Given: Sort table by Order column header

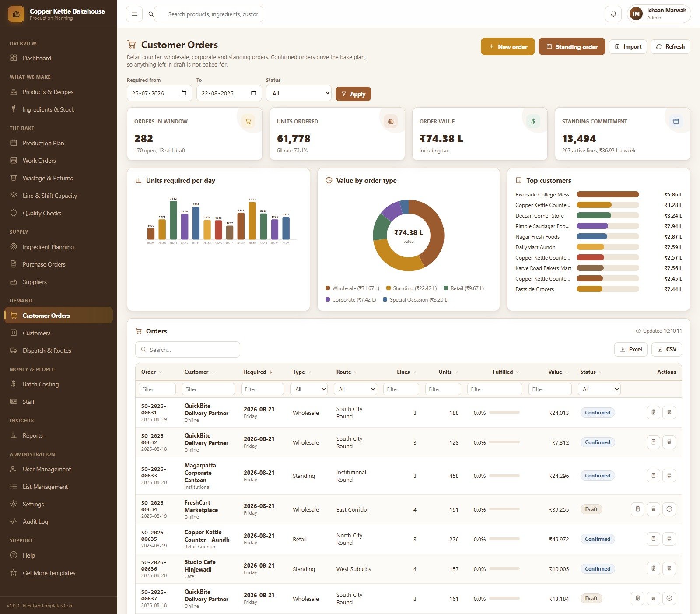Looking at the screenshot, I should [x=151, y=372].
